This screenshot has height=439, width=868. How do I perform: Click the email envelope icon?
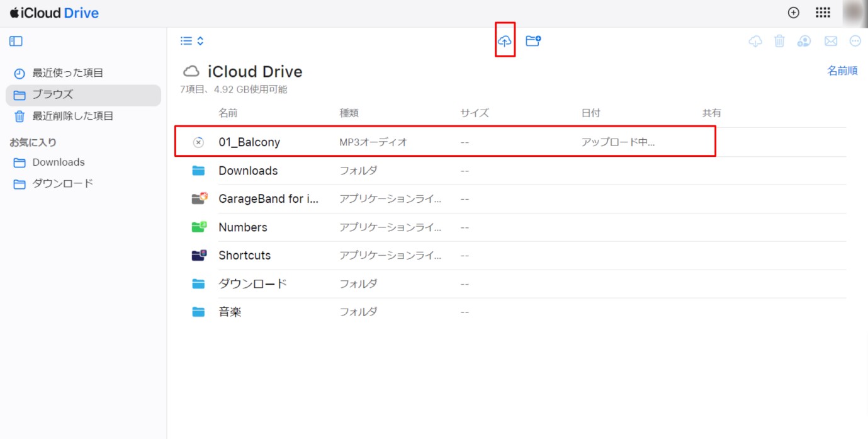[831, 41]
